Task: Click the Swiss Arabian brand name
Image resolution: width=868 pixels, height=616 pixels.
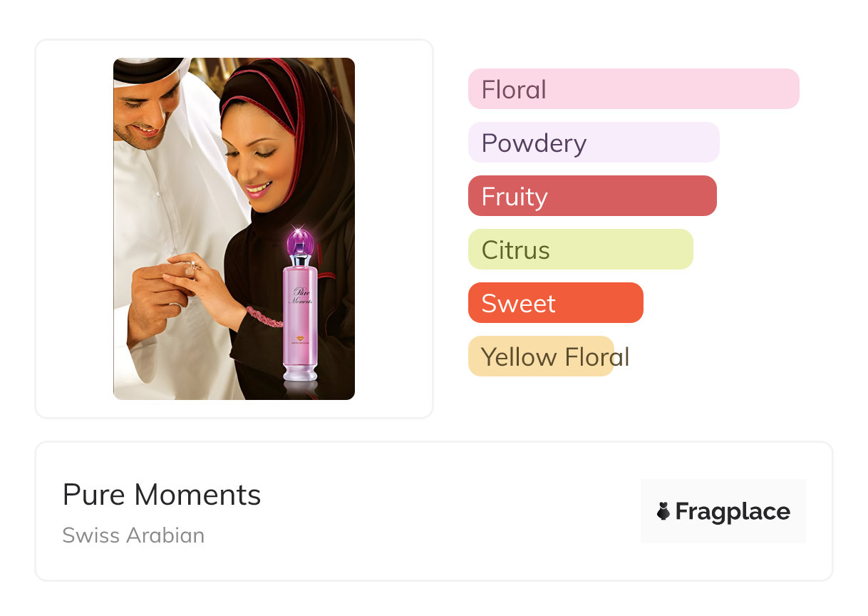Action: click(133, 535)
